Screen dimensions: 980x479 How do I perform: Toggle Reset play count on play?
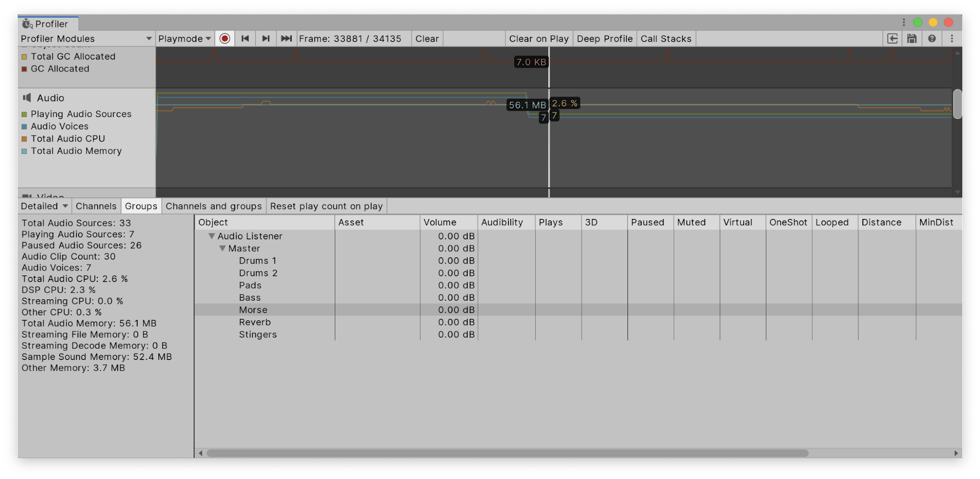click(326, 206)
